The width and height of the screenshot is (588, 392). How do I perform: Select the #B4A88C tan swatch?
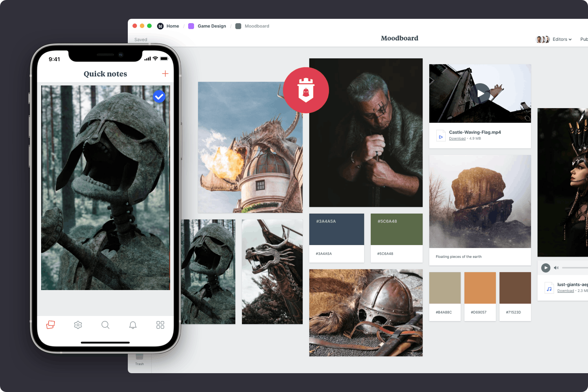tap(445, 288)
